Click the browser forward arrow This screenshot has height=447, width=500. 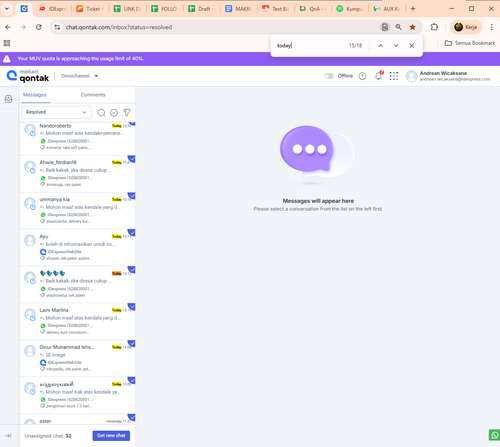[x=23, y=27]
